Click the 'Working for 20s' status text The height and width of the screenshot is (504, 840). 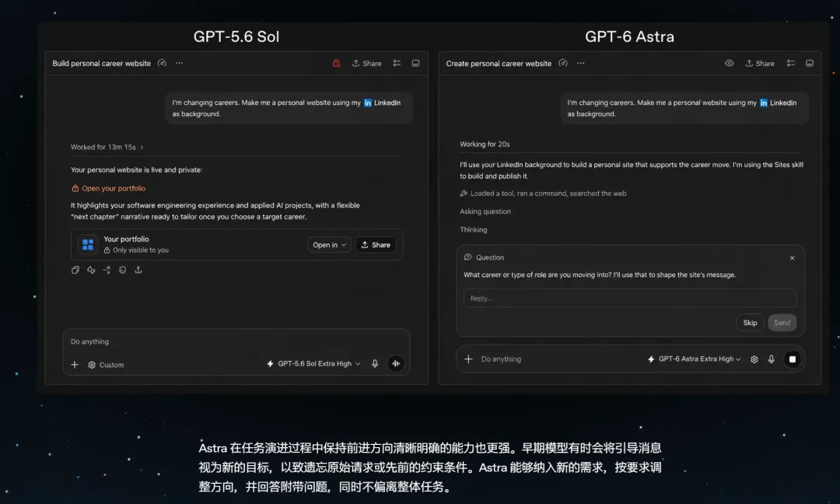coord(485,144)
